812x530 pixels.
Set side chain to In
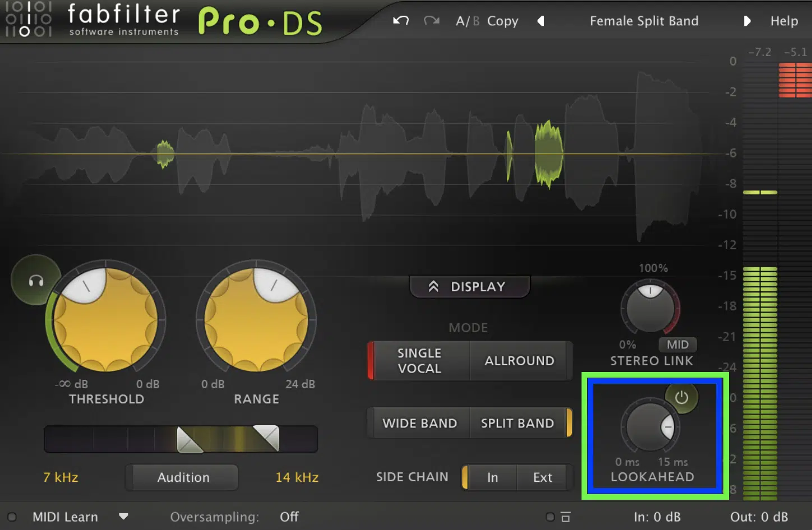pos(492,477)
